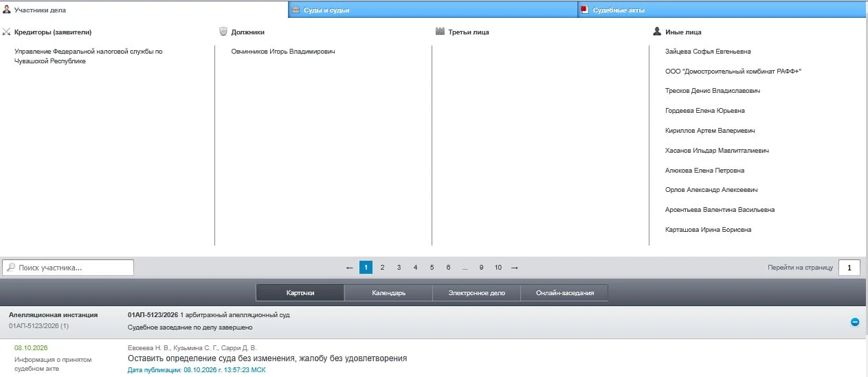868x377 pixels.
Task: Select page 2 in pagination
Action: point(382,268)
